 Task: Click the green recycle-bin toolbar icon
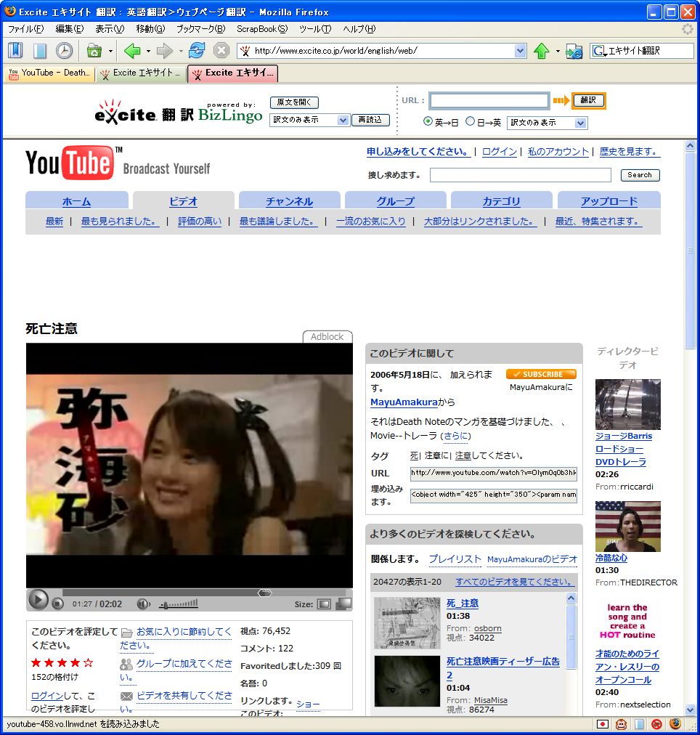(x=94, y=50)
